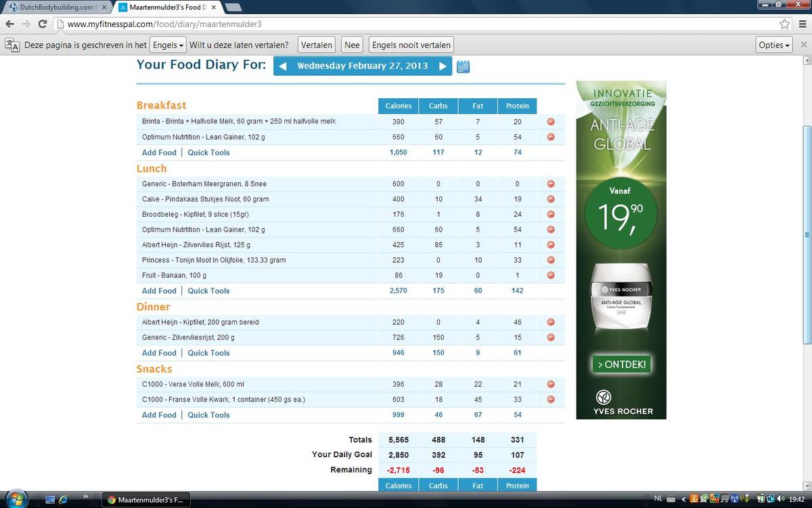Click the Engels nooit vertalen button
The height and width of the screenshot is (508, 812).
coord(411,45)
